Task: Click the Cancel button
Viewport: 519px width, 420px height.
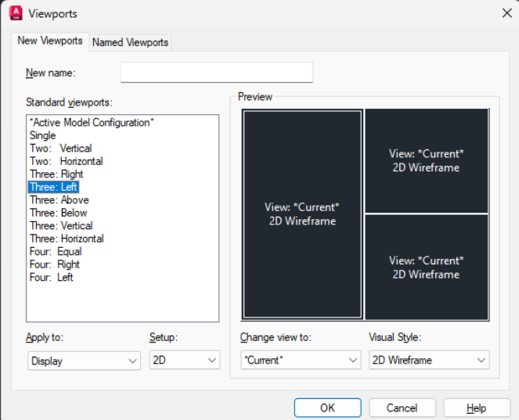Action: [402, 407]
